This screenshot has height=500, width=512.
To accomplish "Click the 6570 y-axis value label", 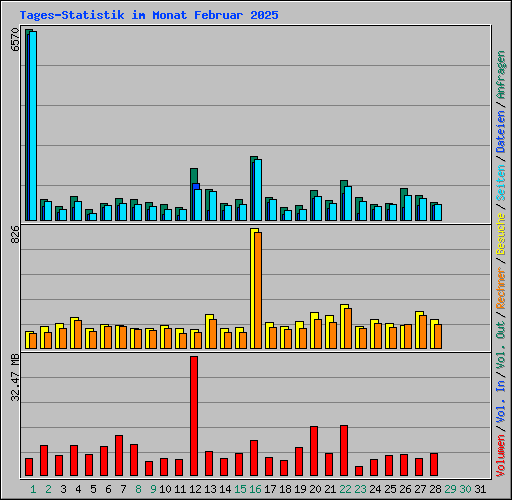I will [x=15, y=40].
